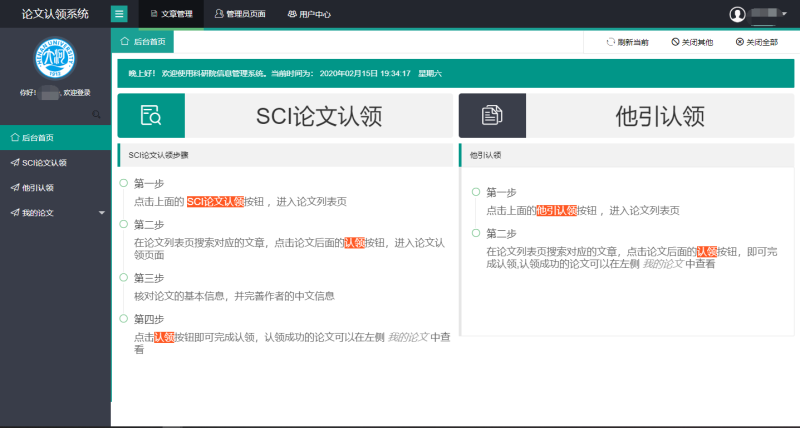Click the large SCI论文认领 title button
800x428 pixels.
coord(319,116)
